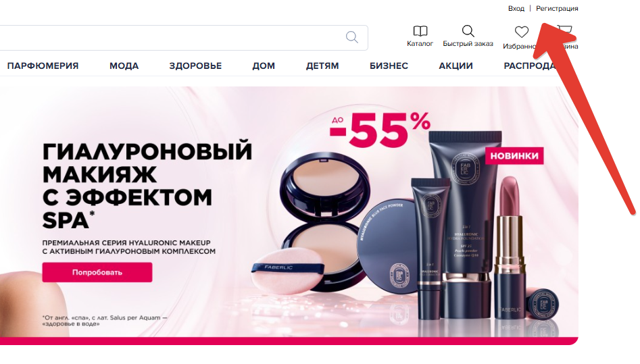Screen dimensions: 640x364
Task: Open the ПАРФЮМЕРИЯ menu
Action: [43, 66]
